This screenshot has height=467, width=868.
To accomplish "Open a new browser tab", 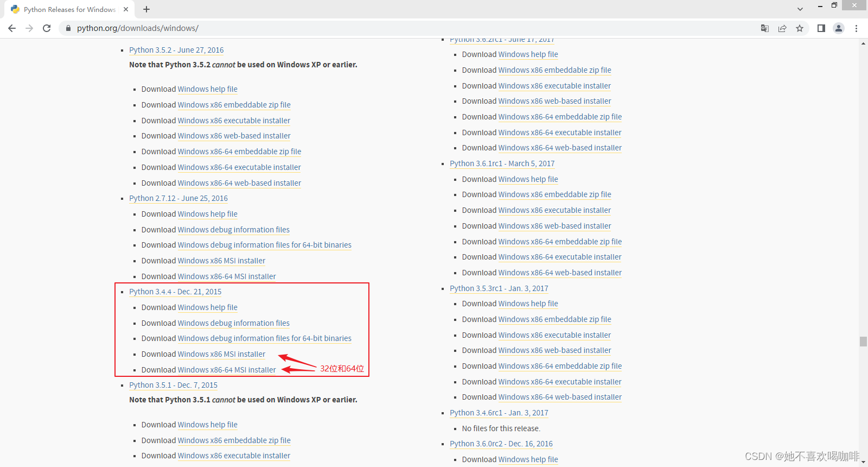I will 146,9.
